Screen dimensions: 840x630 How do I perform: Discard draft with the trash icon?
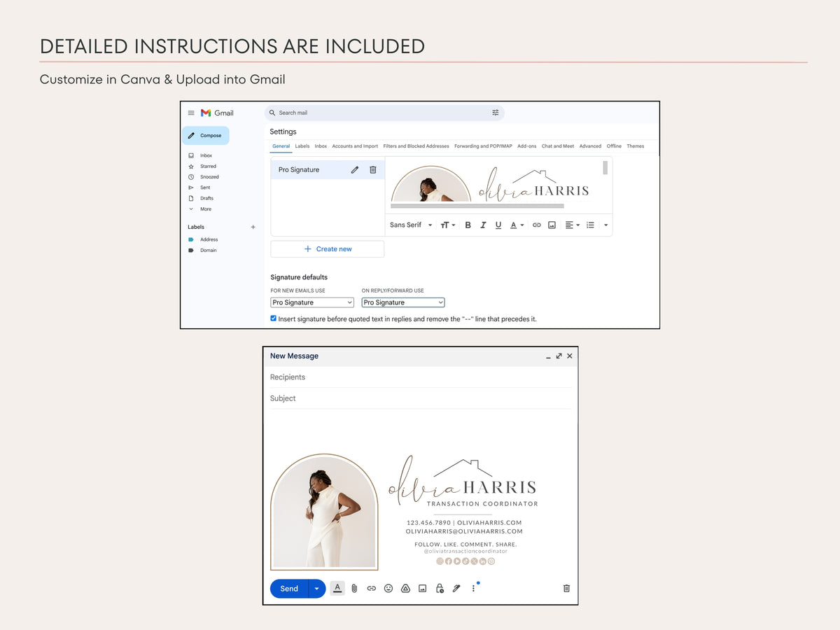(567, 589)
